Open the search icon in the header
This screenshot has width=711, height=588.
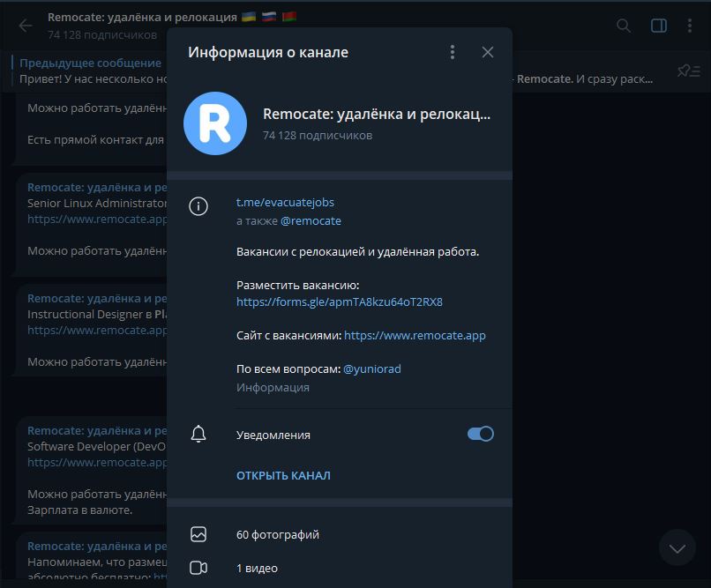click(x=623, y=26)
